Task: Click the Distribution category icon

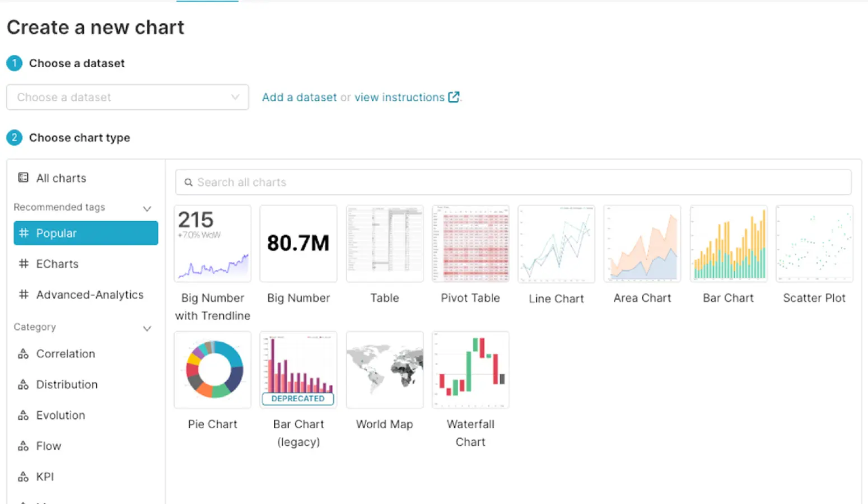Action: tap(24, 385)
